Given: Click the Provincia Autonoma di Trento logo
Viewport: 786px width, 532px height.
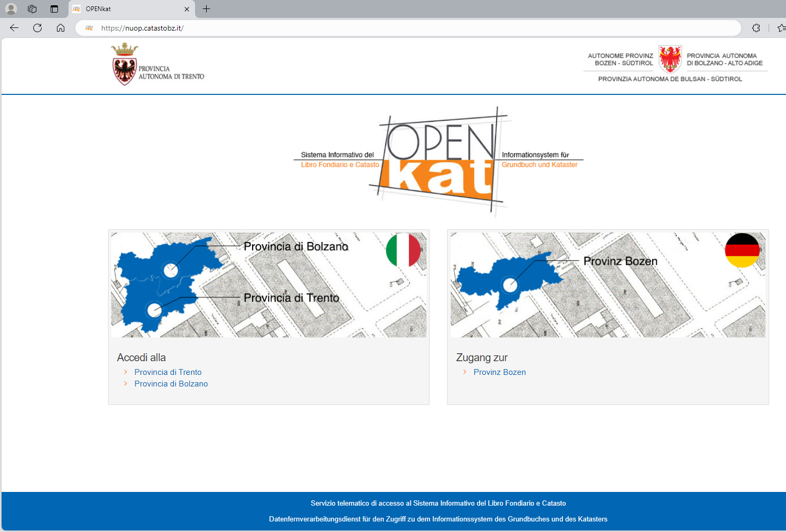Looking at the screenshot, I should (x=158, y=64).
